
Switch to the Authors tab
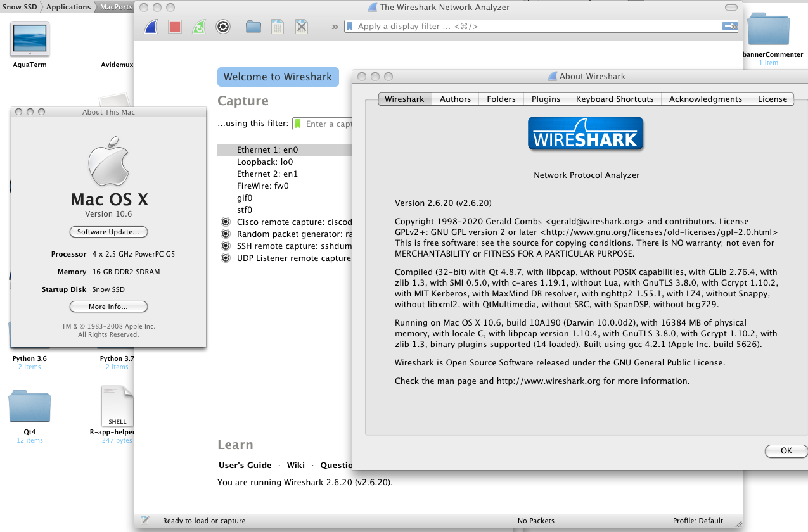pos(455,99)
